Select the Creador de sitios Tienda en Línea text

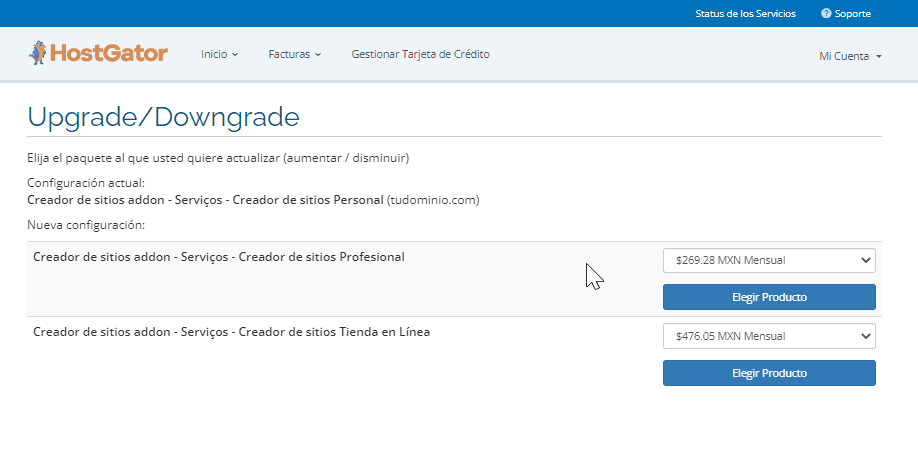coord(232,332)
